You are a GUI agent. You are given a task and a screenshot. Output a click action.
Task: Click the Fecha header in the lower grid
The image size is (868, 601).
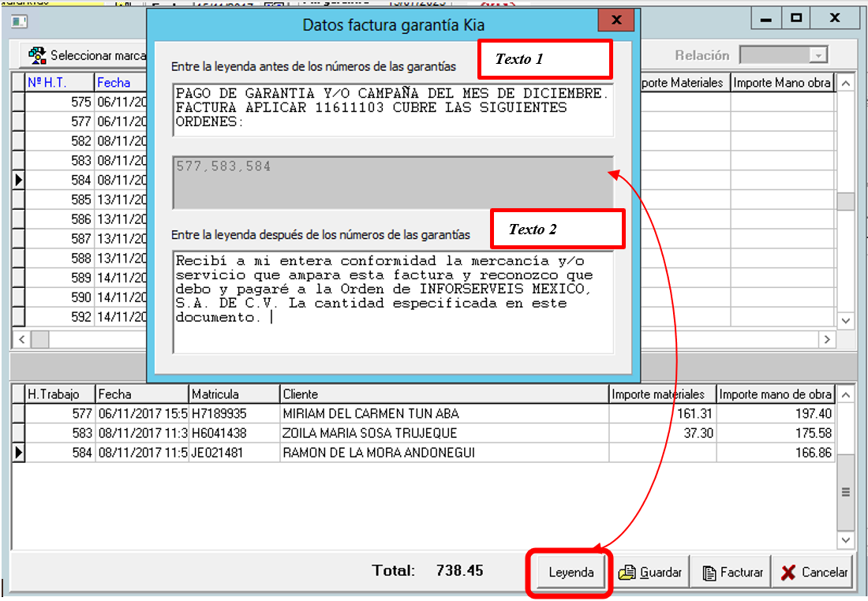pyautogui.click(x=142, y=394)
